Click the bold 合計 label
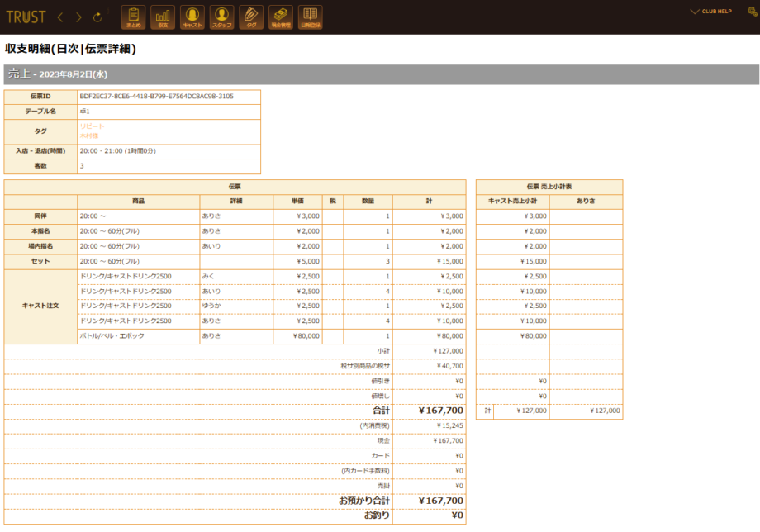The height and width of the screenshot is (532, 760). (381, 411)
